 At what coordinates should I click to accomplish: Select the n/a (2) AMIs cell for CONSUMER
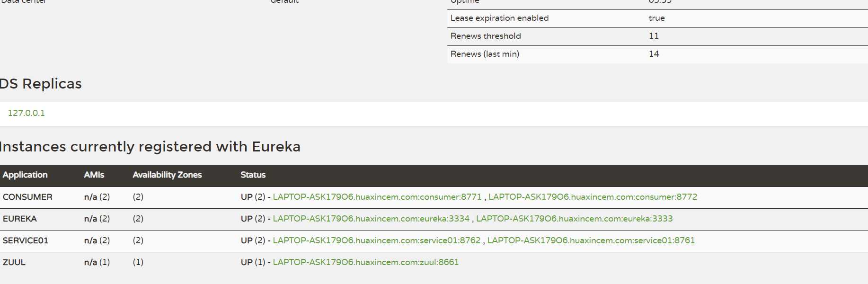(x=97, y=197)
